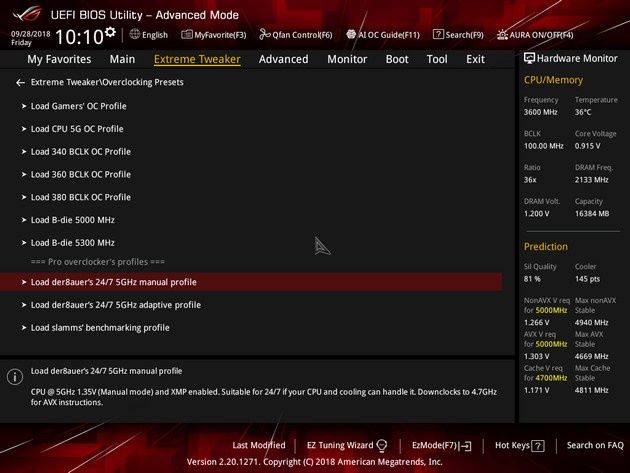Click the Prediction section heading
This screenshot has height=473, width=630.
[x=546, y=246]
